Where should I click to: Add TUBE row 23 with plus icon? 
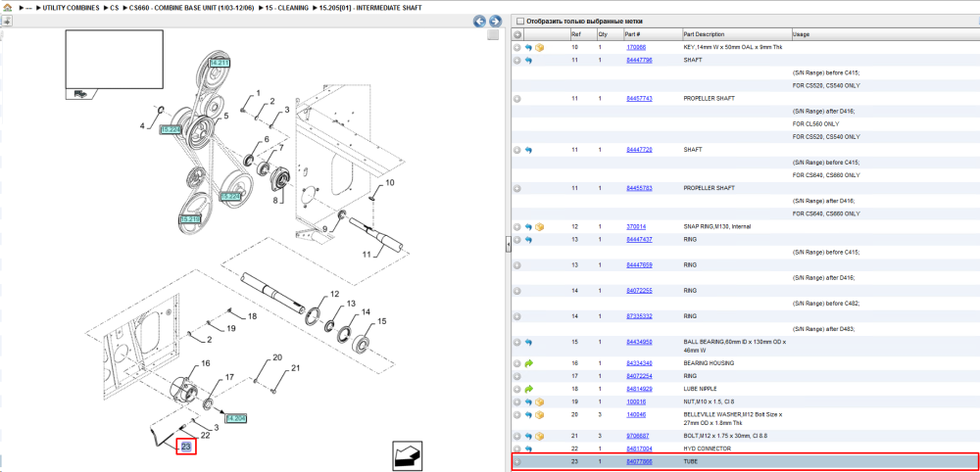coord(516,461)
